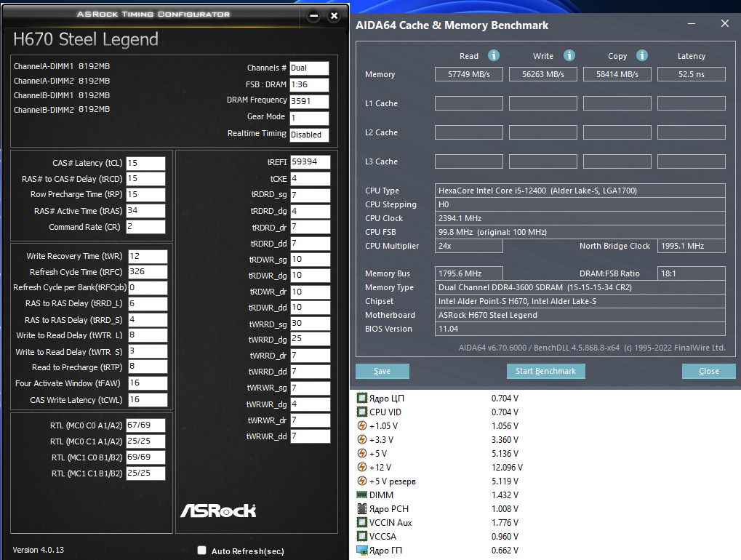Click the +1.05 V voltage icon

[362, 425]
